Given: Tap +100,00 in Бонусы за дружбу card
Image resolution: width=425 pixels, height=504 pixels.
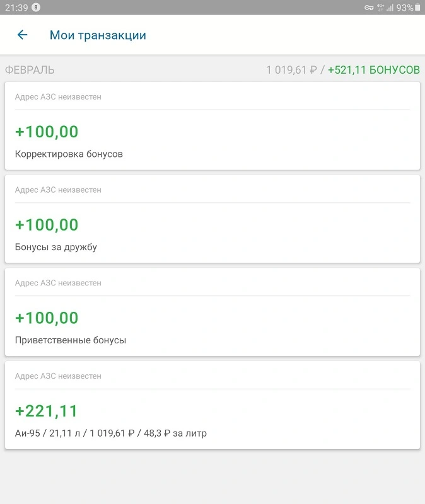Looking at the screenshot, I should point(47,225).
